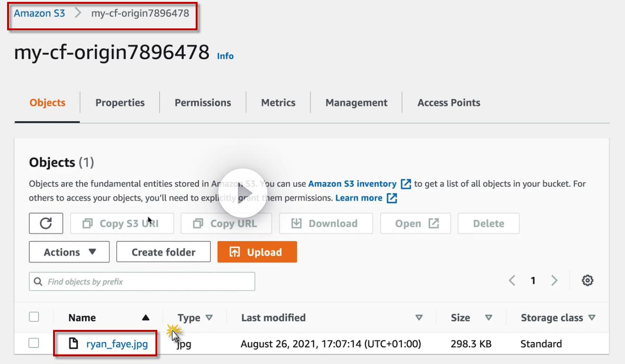625x364 pixels.
Task: Sort by Last modified column arrow
Action: (418, 318)
